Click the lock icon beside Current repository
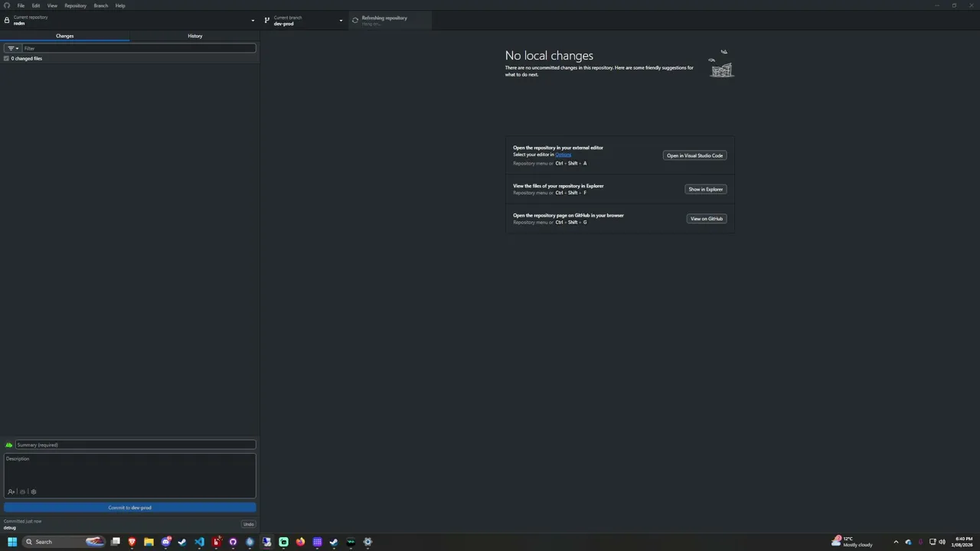Screen dimensions: 980x551 coord(7,21)
